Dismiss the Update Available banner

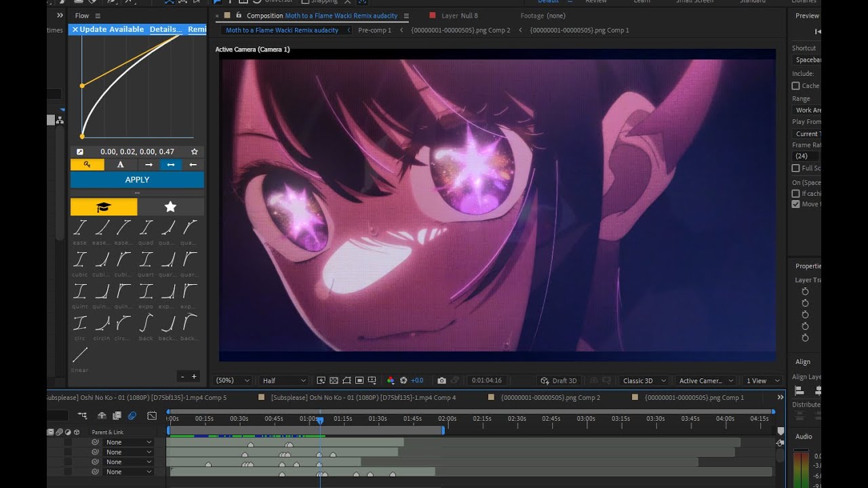(75, 29)
